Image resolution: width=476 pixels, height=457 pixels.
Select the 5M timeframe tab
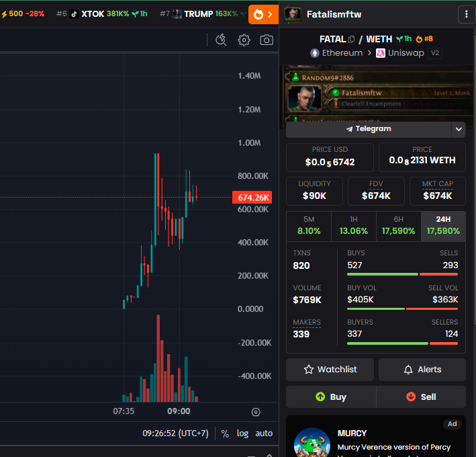point(309,226)
